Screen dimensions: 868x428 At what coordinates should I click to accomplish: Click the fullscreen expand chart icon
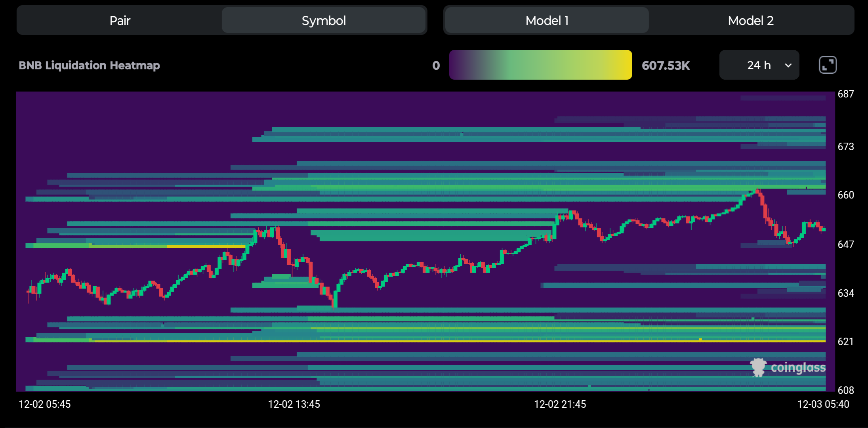tap(827, 65)
